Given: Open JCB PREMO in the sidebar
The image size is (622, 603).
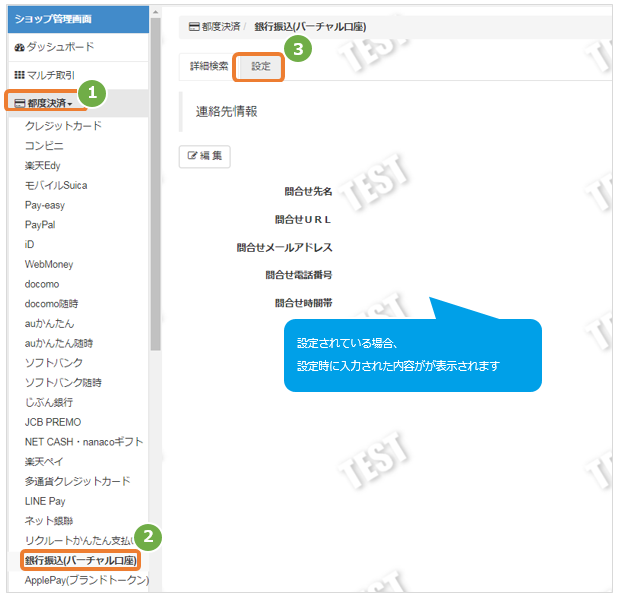Looking at the screenshot, I should click(x=53, y=422).
